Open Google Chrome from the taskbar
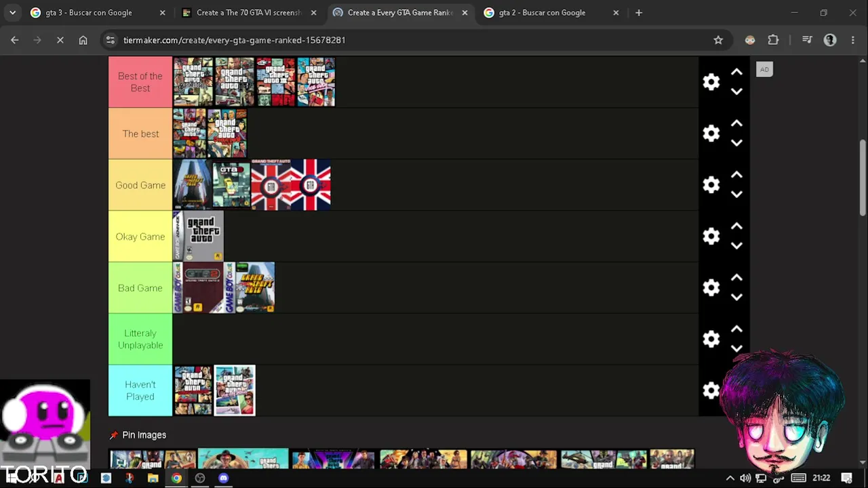The height and width of the screenshot is (488, 868). click(x=176, y=479)
